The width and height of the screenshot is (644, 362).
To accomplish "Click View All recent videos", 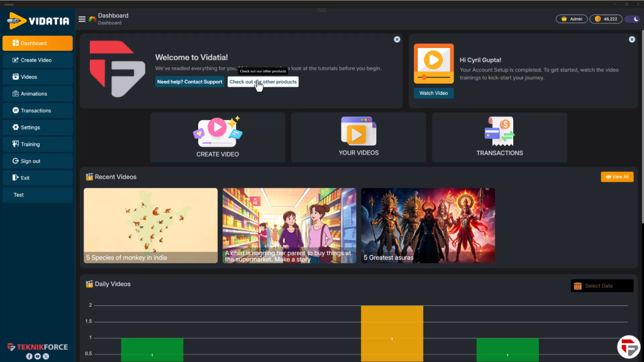I will tap(617, 177).
